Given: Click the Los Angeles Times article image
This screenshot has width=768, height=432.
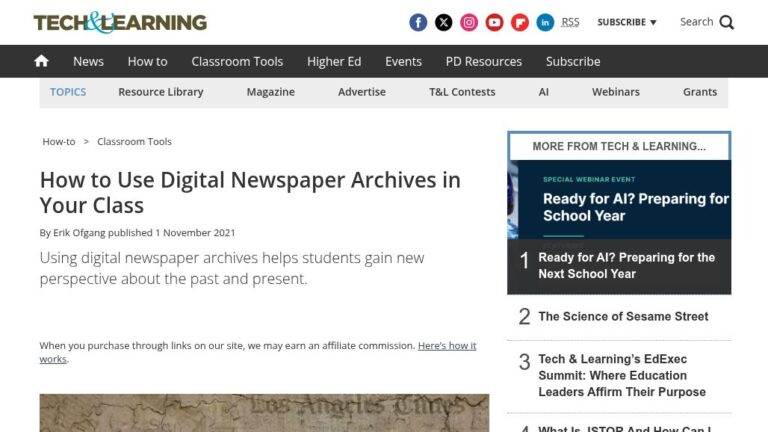Looking at the screenshot, I should 264,413.
